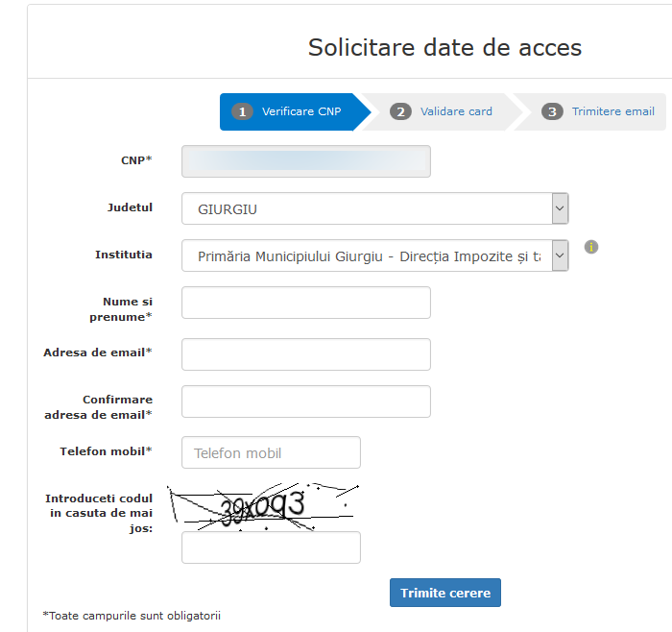Screen dimensions: 672x632
Task: Click the info icon beside Institutia
Action: click(x=591, y=247)
